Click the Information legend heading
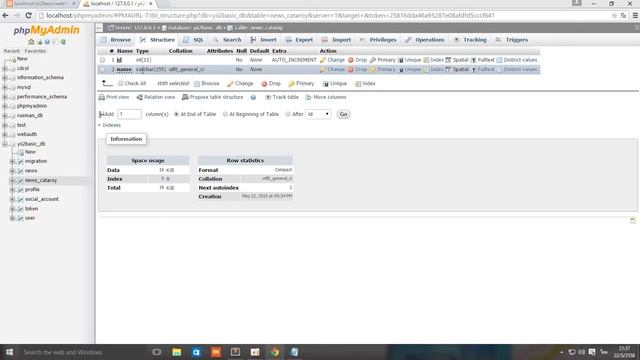The height and width of the screenshot is (360, 640). [x=126, y=139]
